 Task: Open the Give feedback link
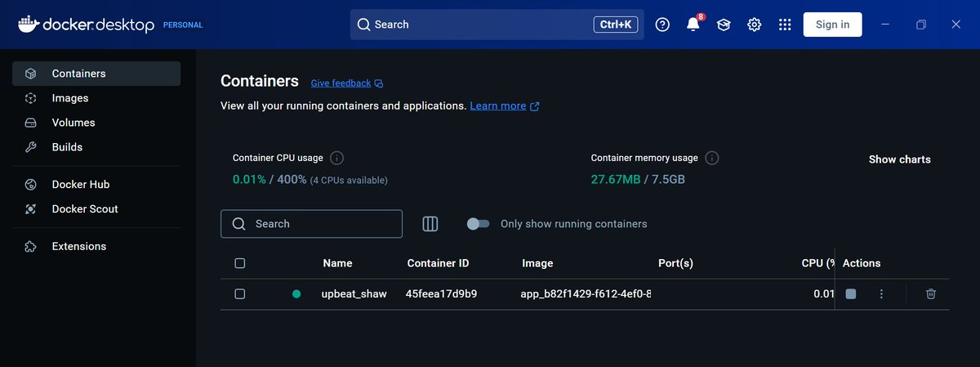click(341, 83)
